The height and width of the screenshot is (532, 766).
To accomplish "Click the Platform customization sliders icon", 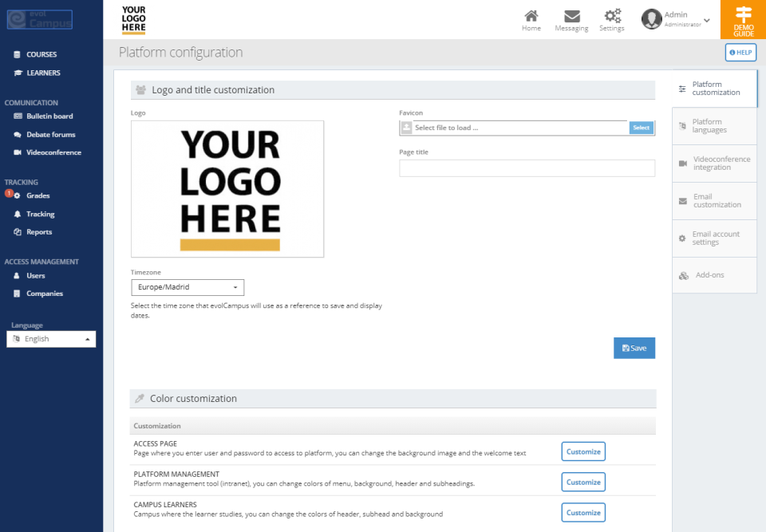I will 682,89.
